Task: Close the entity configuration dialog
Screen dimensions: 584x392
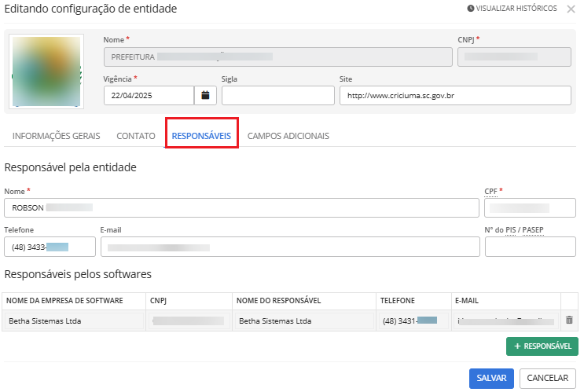Action: coord(571,9)
